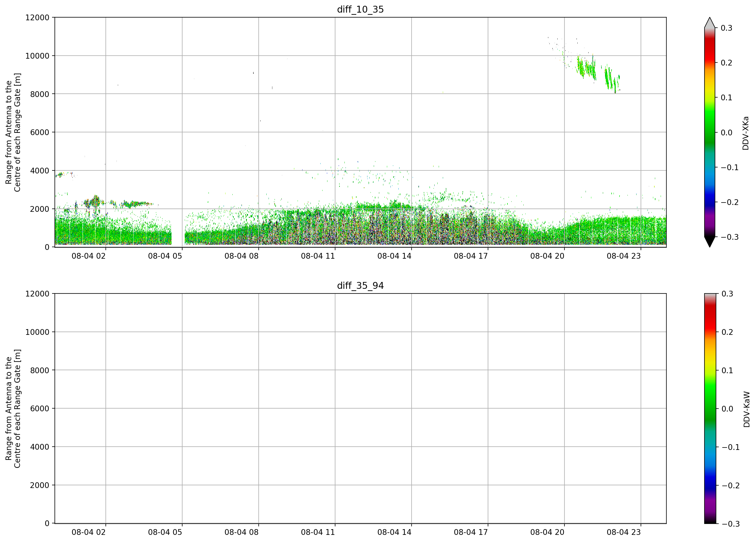Click the −0.2 tick on DDV-KaW colorbar
The height and width of the screenshot is (542, 756).
click(x=730, y=485)
